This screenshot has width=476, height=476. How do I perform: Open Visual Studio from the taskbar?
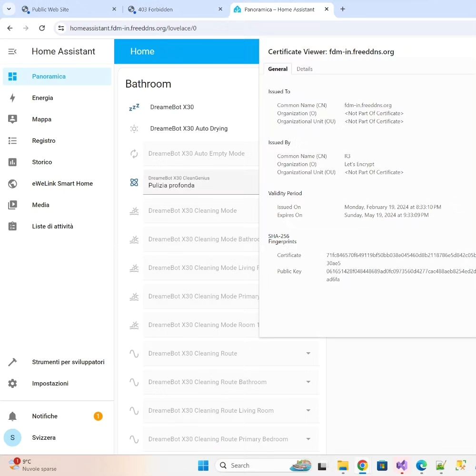pyautogui.click(x=402, y=465)
